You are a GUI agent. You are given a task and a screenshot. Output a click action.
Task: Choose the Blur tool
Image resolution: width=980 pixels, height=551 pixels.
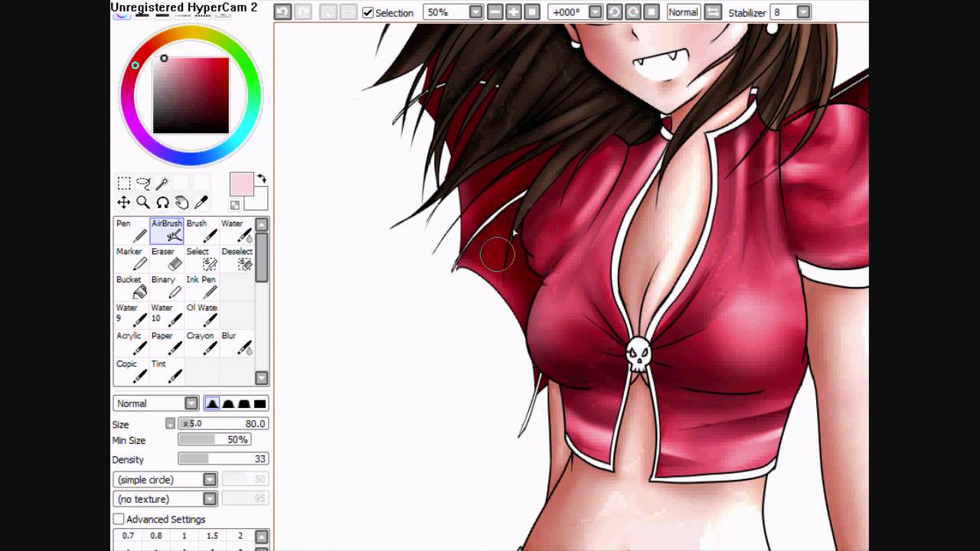[237, 344]
